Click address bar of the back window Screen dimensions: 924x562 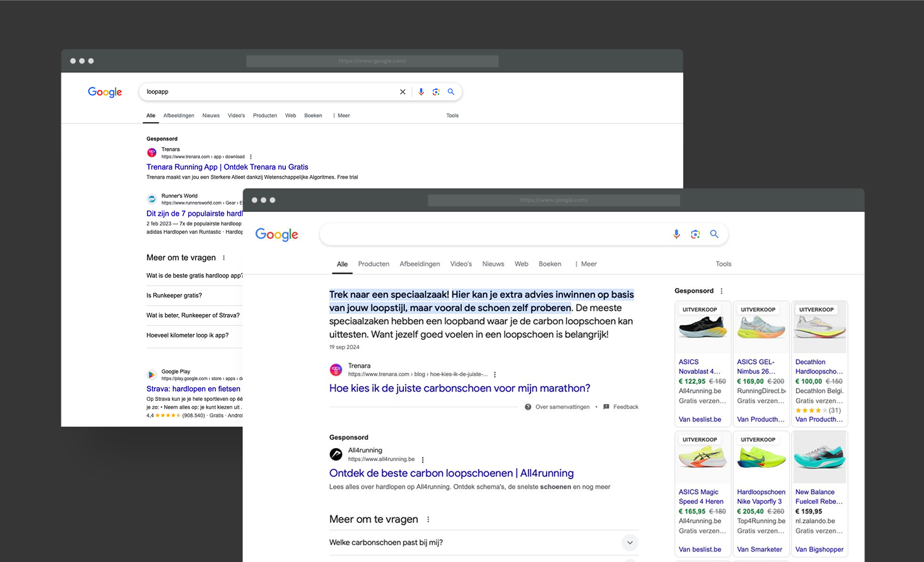click(372, 61)
